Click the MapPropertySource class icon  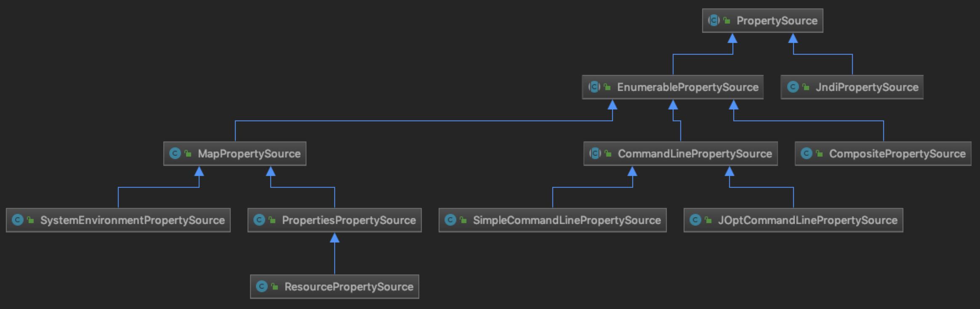[x=175, y=154]
